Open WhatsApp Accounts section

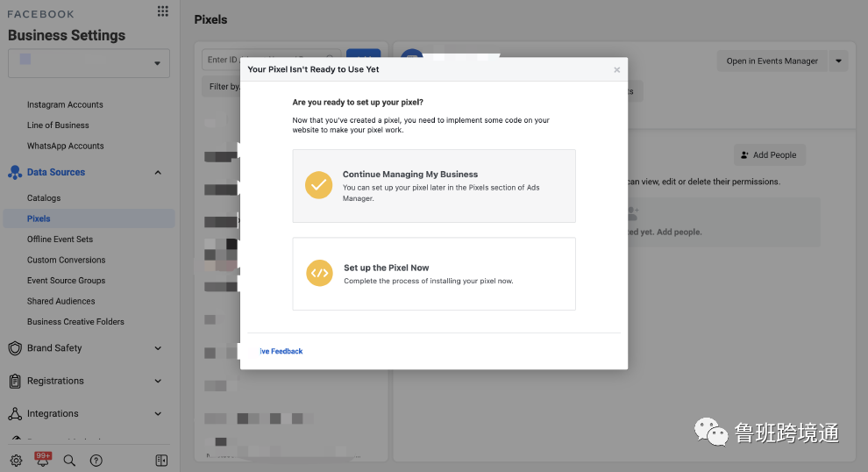pyautogui.click(x=66, y=146)
